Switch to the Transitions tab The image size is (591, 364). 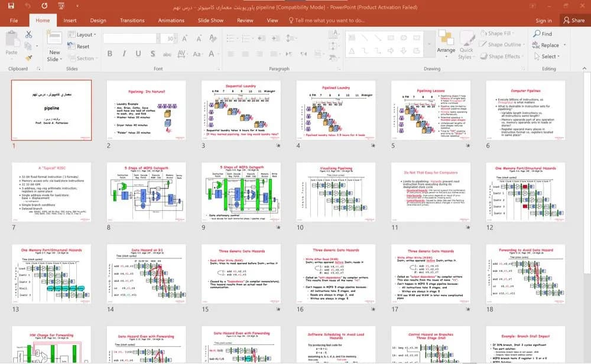click(132, 20)
